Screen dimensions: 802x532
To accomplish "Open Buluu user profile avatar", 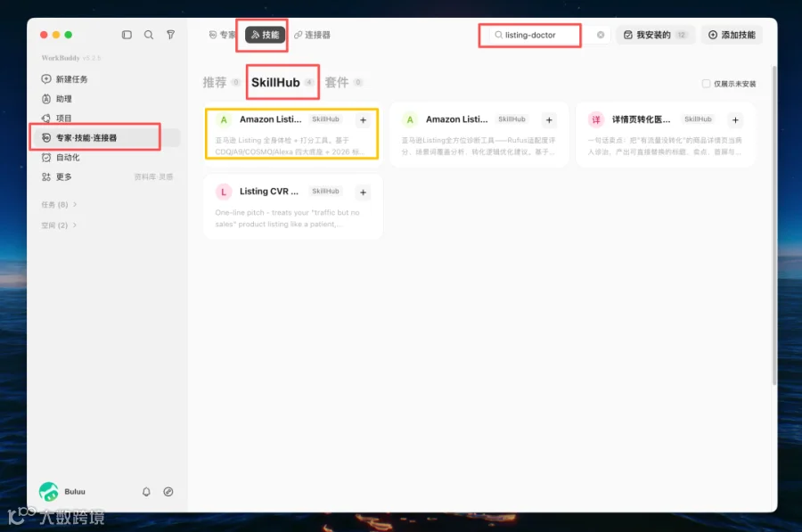I will point(49,492).
